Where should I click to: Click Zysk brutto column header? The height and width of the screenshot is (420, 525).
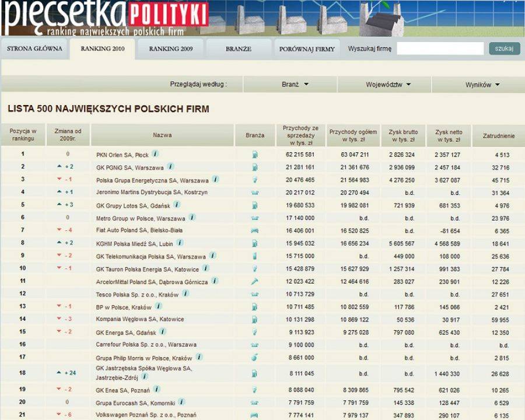(x=403, y=135)
